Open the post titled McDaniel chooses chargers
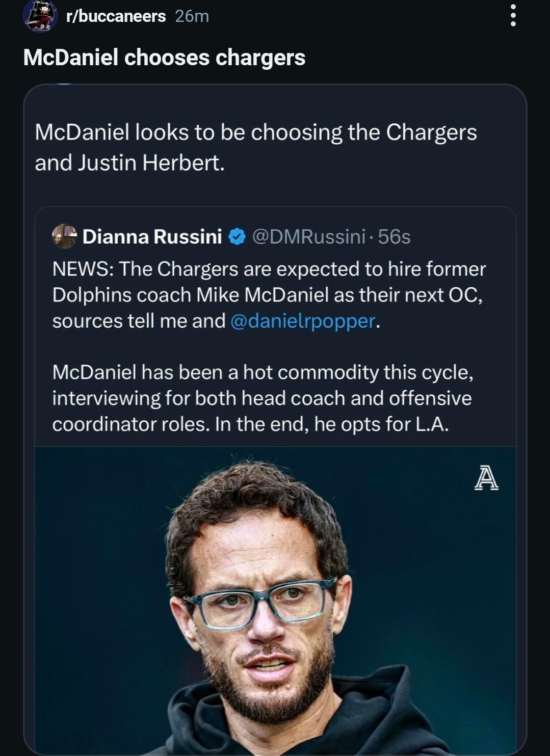Viewport: 550px width, 756px height. tap(164, 58)
